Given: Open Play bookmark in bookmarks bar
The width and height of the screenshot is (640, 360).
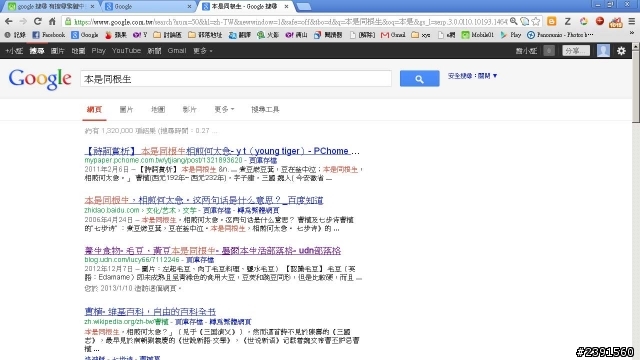Looking at the screenshot, I should [x=511, y=35].
